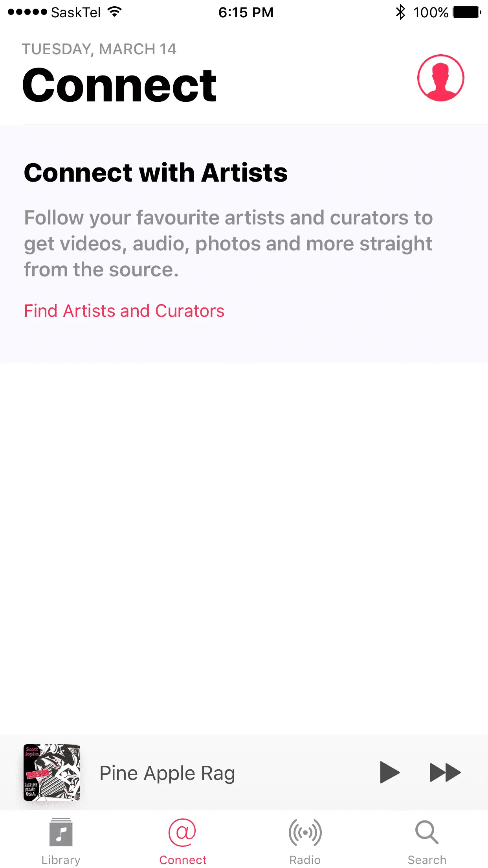Tap the Find Artists and Curators link

point(124,311)
